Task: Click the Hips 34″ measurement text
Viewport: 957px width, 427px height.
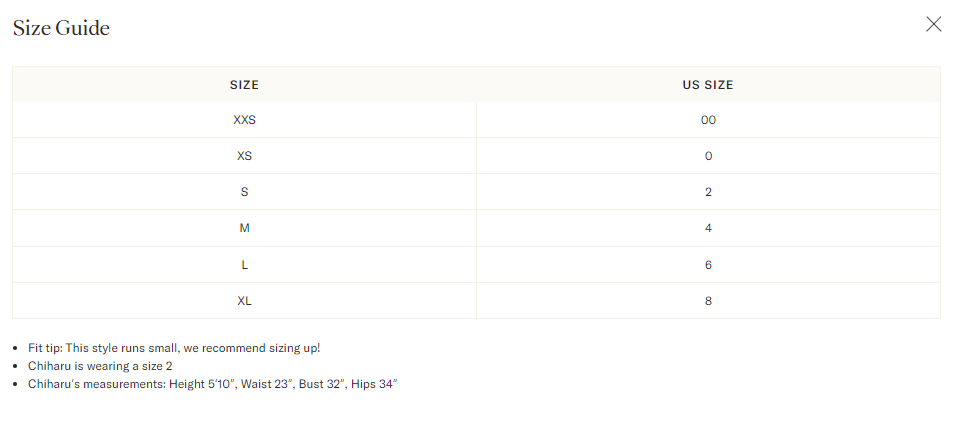Action: pyautogui.click(x=374, y=384)
